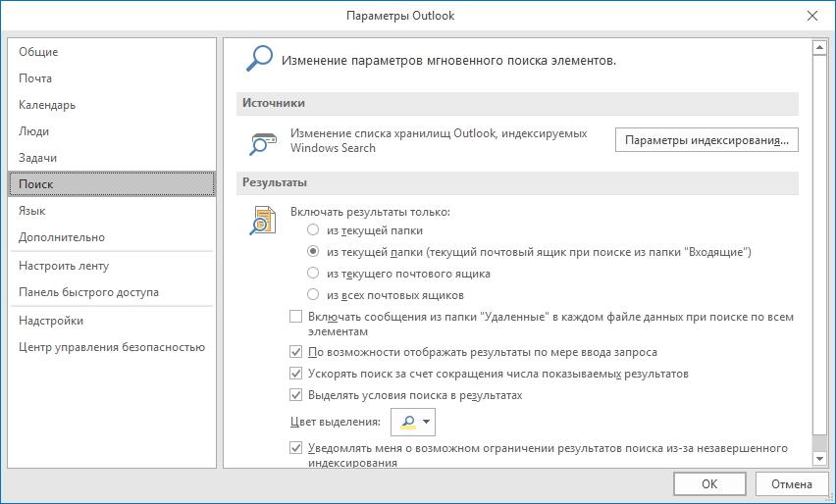
Task: Click the "Отмена" button
Action: click(791, 483)
